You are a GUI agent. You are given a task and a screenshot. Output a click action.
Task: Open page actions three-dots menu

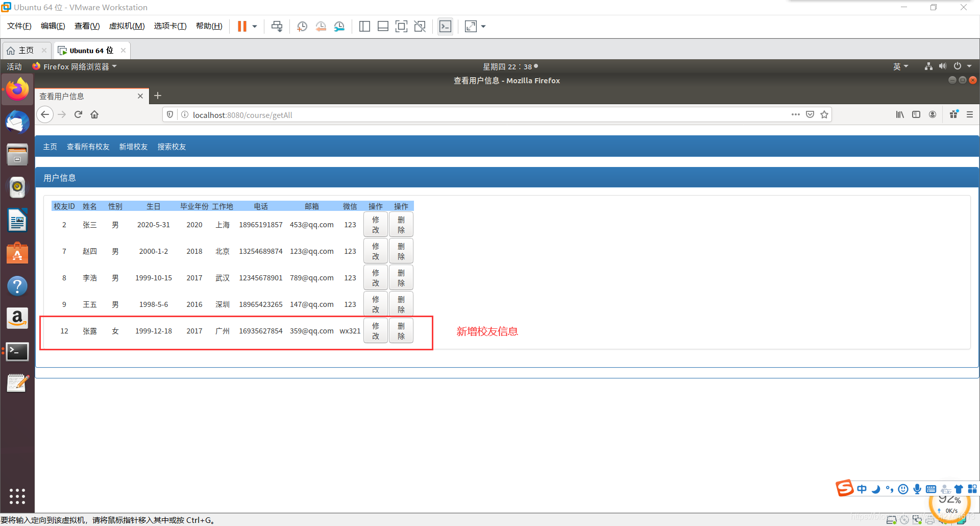coord(795,114)
